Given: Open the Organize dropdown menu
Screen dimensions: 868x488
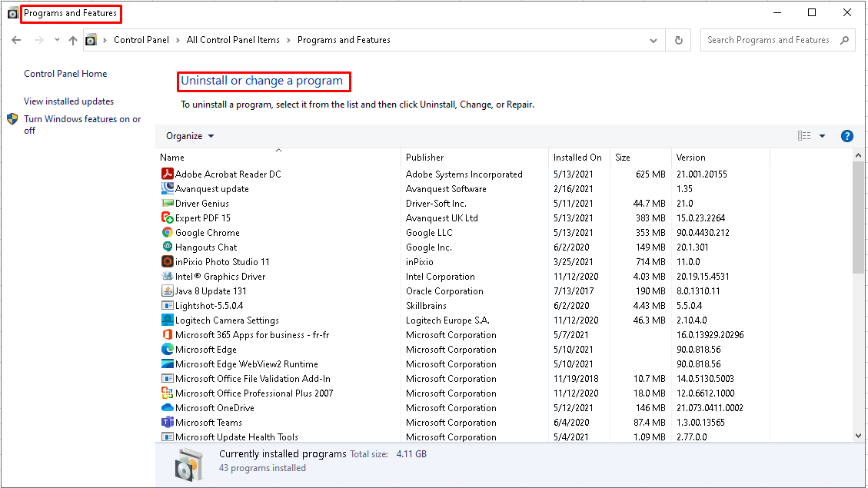Looking at the screenshot, I should click(x=190, y=136).
